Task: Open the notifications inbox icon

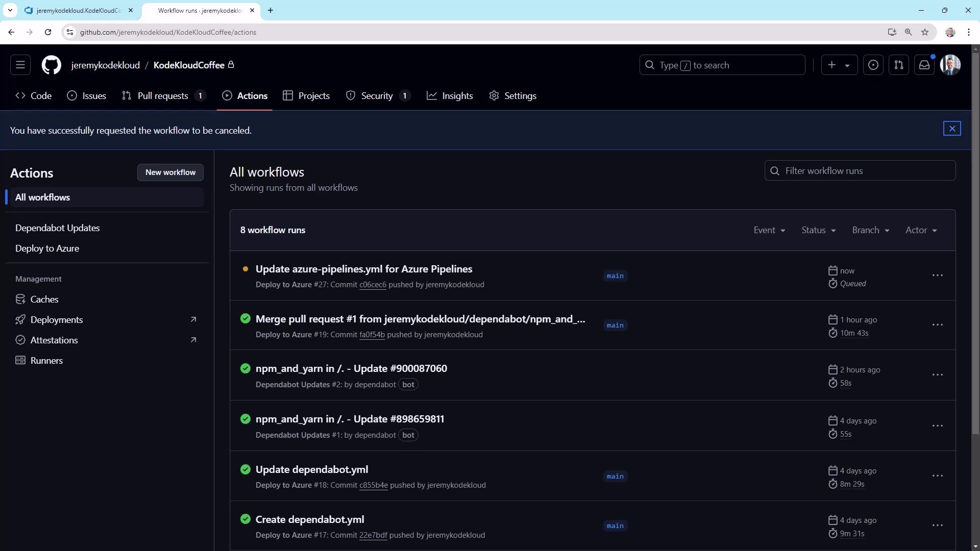Action: click(924, 65)
